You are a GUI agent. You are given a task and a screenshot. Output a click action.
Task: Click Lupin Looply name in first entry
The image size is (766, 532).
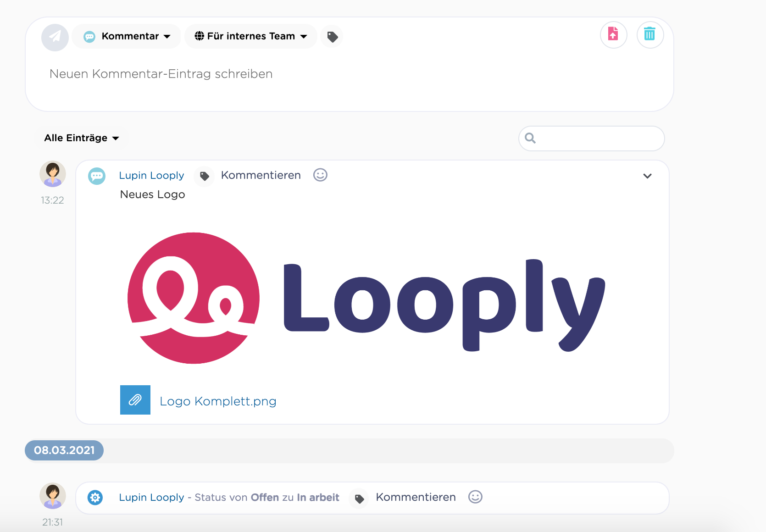coord(151,176)
